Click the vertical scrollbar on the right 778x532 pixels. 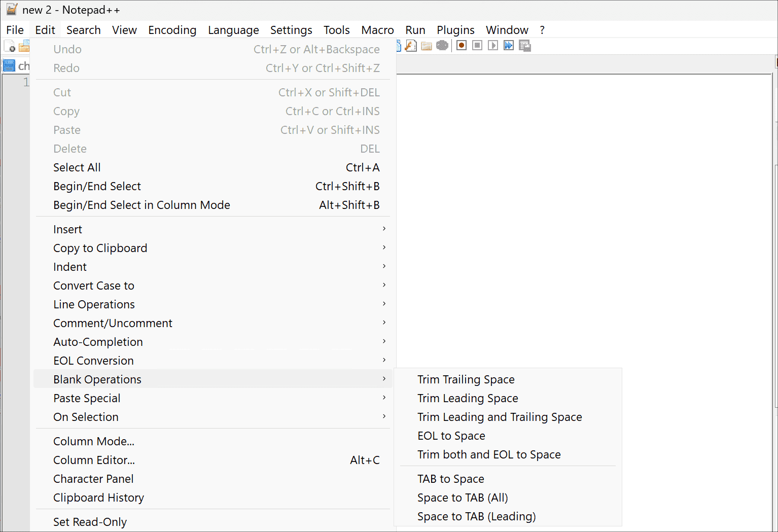point(774,254)
